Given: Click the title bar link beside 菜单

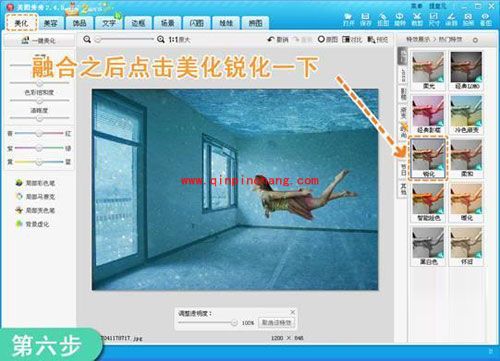Looking at the screenshot, I should (x=437, y=6).
